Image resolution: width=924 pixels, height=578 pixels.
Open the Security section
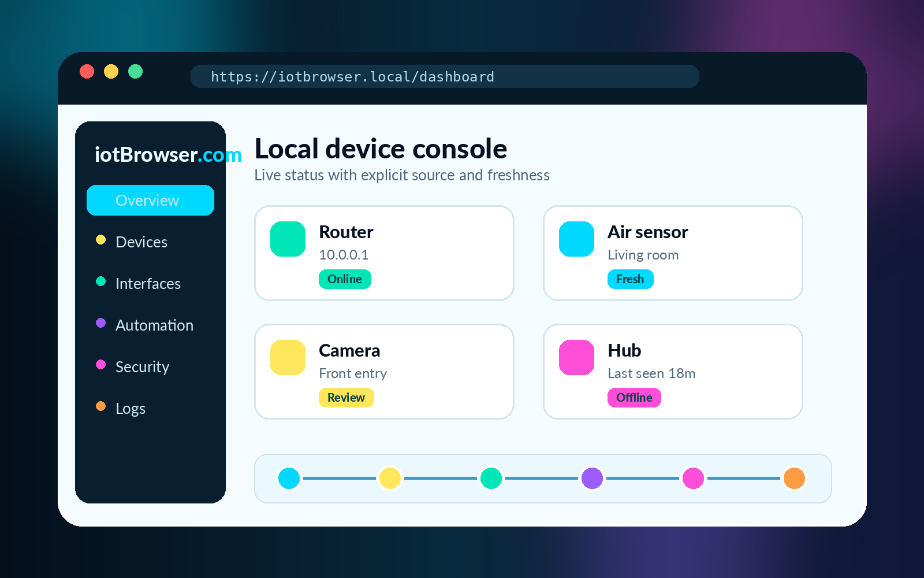coord(142,367)
